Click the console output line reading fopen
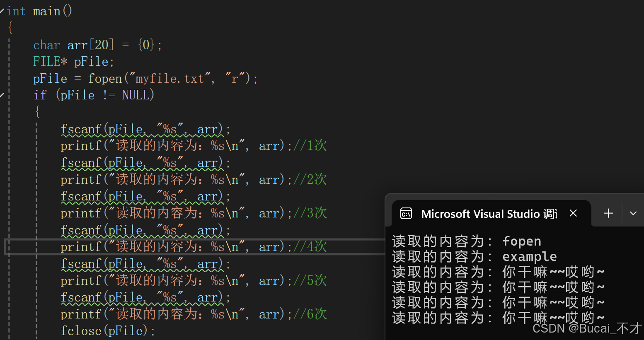Screen dimensions: 644x340 [x=467, y=241]
